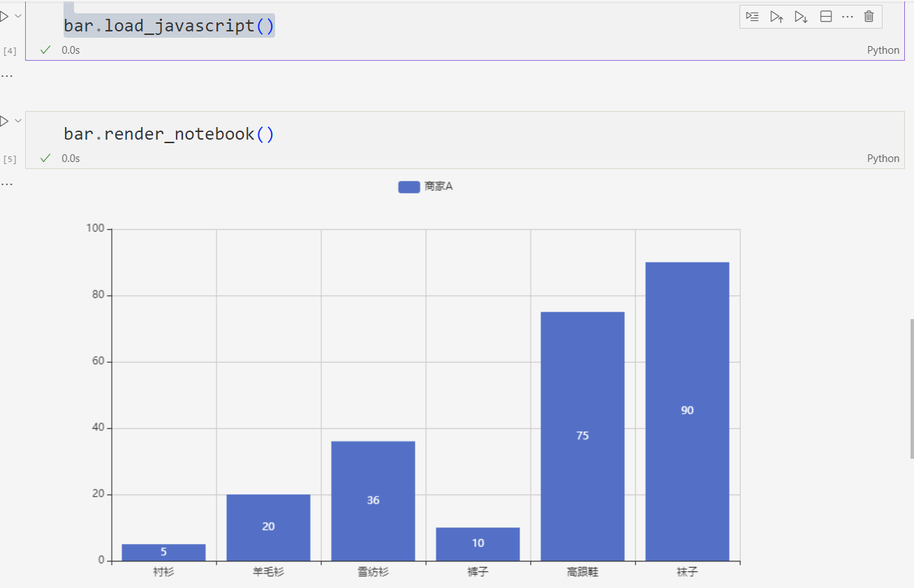Change language mode Python on cell 4

point(883,50)
